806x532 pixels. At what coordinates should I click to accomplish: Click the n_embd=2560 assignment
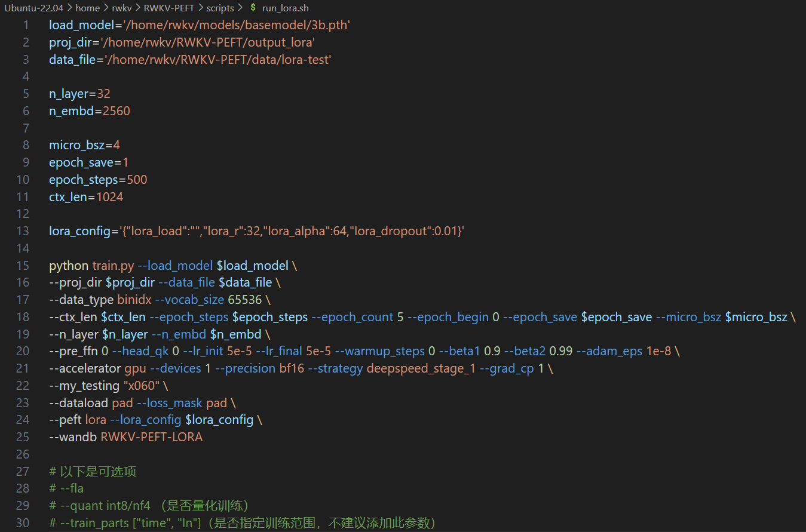[90, 111]
